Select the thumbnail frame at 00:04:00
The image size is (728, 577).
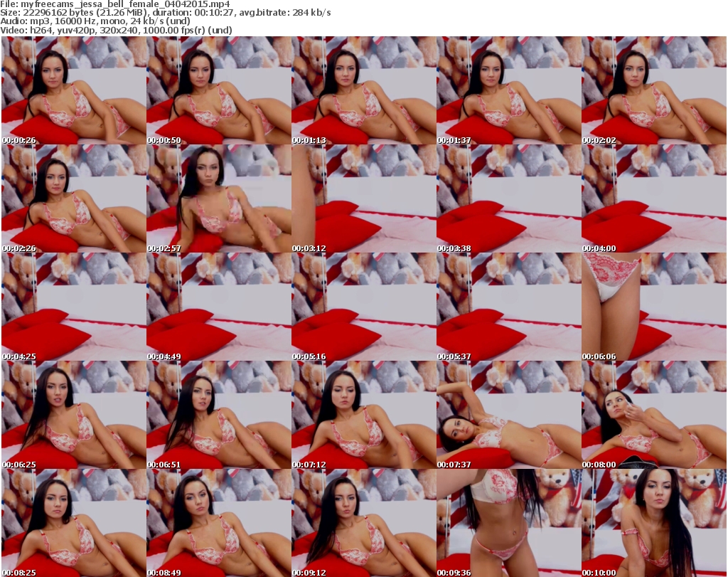coord(654,198)
